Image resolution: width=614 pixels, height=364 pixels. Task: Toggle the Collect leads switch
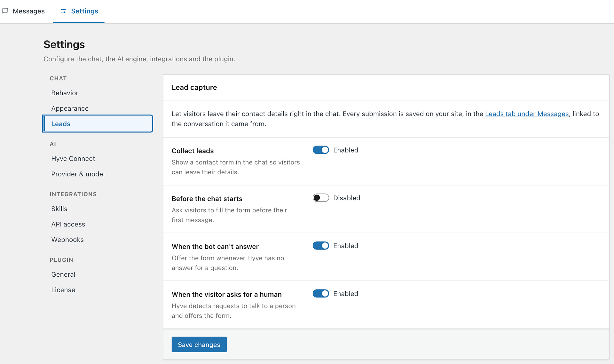coord(321,150)
